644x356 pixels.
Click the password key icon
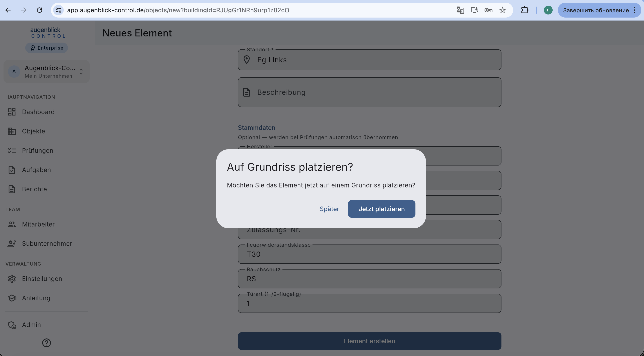[488, 10]
